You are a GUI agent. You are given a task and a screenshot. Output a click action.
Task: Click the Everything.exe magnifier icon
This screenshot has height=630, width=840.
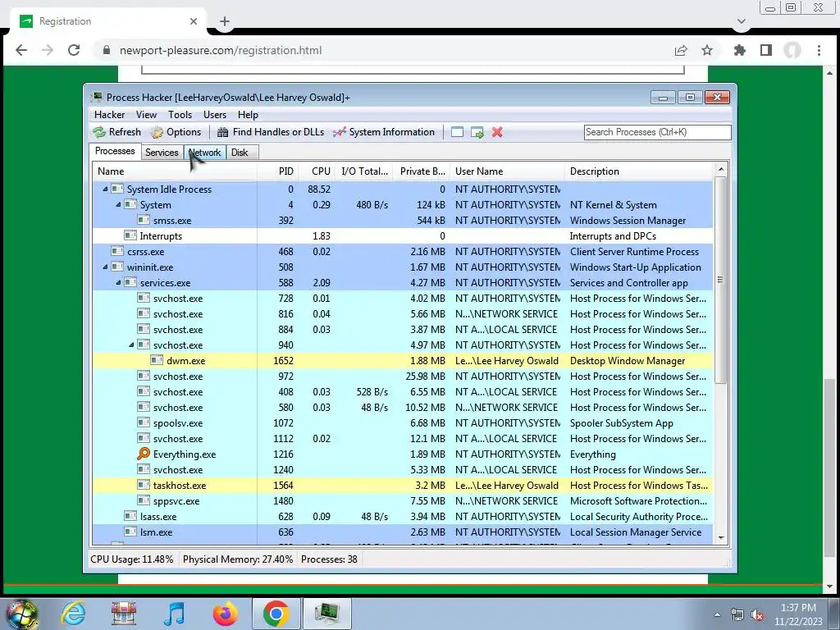click(143, 454)
